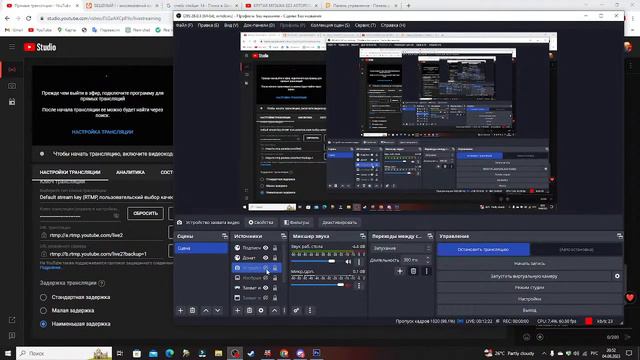This screenshot has height=360, width=640.
Task: Undock the Audio Mixer panel
Action: (362, 236)
